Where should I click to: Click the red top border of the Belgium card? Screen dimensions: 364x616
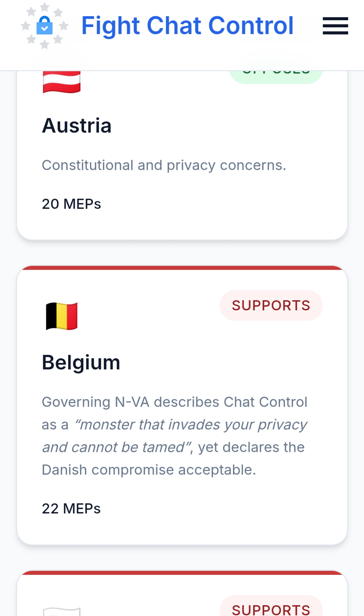click(x=182, y=268)
